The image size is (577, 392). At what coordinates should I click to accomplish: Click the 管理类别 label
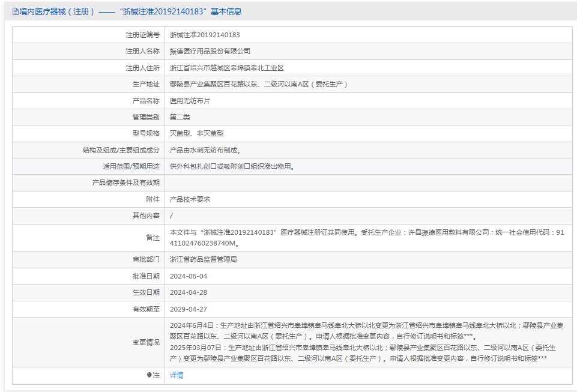coord(146,118)
